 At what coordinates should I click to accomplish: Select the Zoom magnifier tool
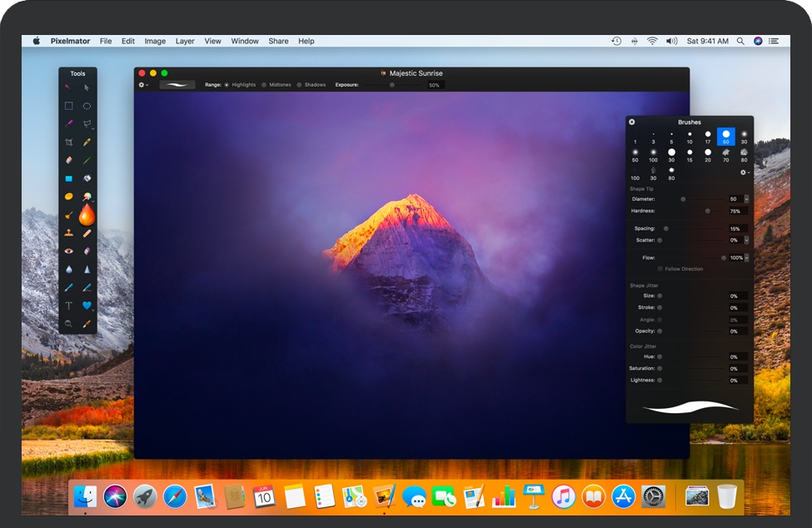[68, 323]
